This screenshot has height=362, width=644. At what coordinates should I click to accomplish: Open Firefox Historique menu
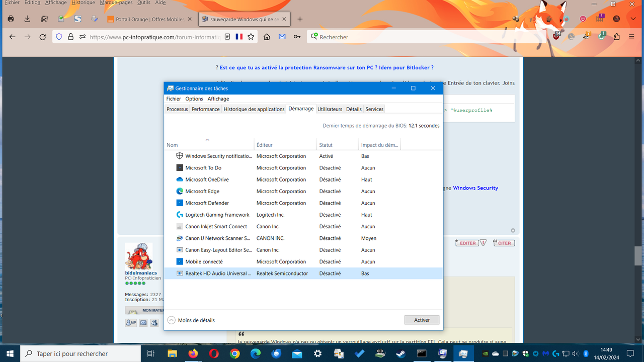pyautogui.click(x=83, y=3)
